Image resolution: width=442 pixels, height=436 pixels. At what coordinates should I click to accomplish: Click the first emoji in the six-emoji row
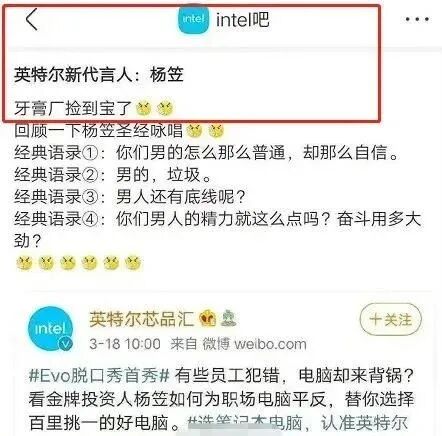[24, 263]
